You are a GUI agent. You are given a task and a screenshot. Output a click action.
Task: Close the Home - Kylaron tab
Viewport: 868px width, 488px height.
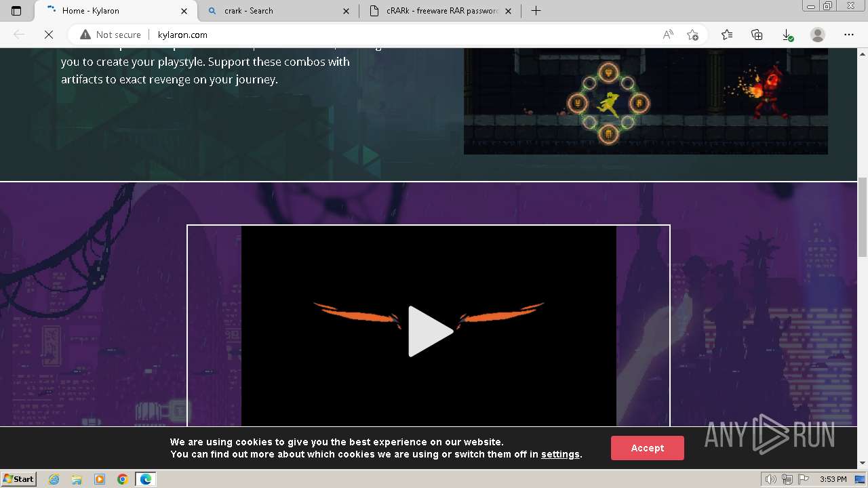click(184, 11)
